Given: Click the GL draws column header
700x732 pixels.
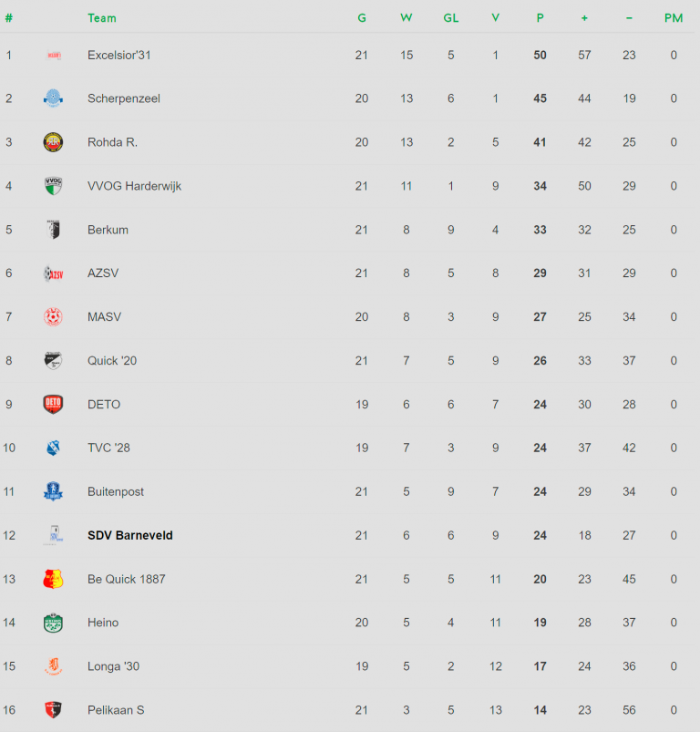Looking at the screenshot, I should point(451,18).
